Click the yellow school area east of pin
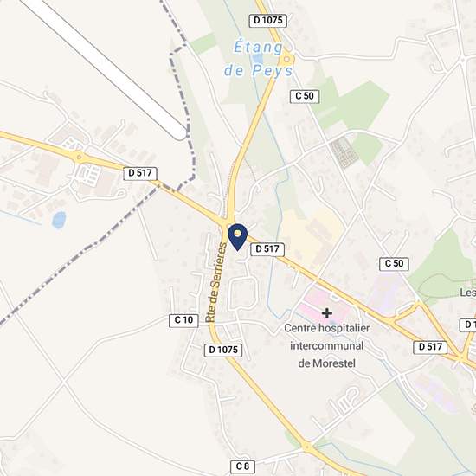Screen dimensions: 476x476 (x=312, y=236)
